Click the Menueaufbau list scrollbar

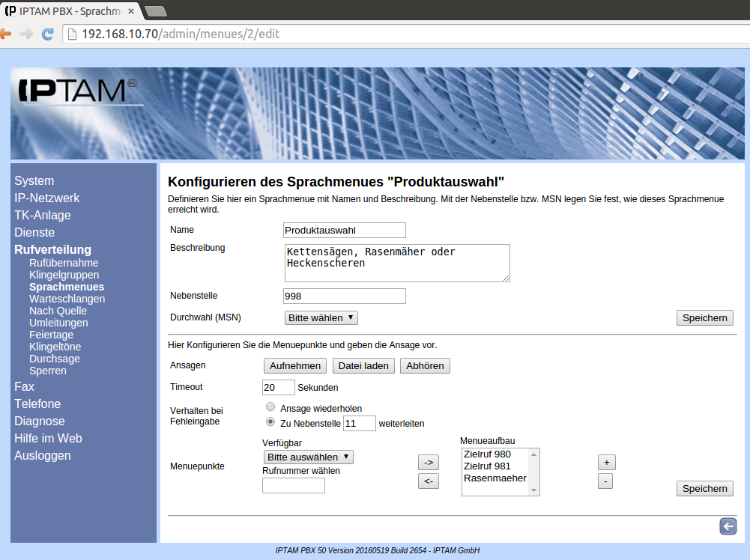533,472
